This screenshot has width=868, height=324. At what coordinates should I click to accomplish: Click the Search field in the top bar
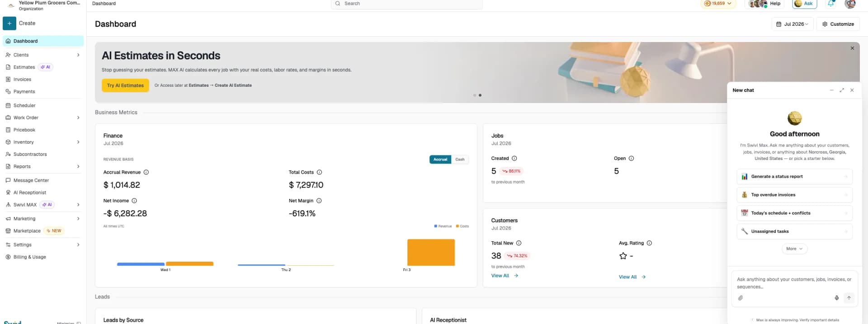click(x=407, y=4)
